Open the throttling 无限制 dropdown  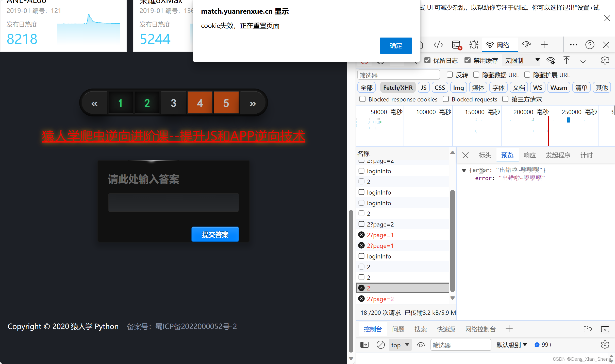point(522,60)
